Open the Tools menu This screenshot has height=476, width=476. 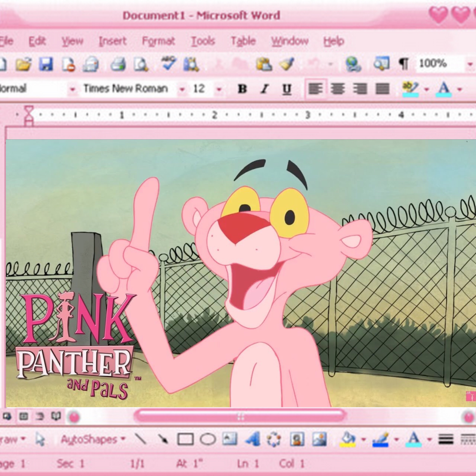click(x=203, y=41)
